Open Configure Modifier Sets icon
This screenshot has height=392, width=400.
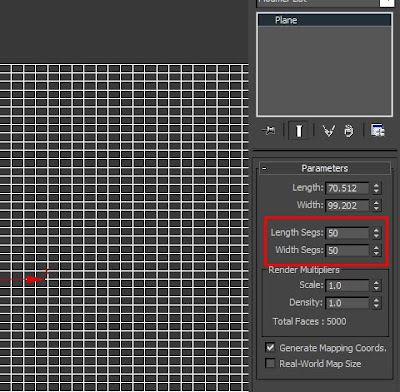pyautogui.click(x=378, y=130)
